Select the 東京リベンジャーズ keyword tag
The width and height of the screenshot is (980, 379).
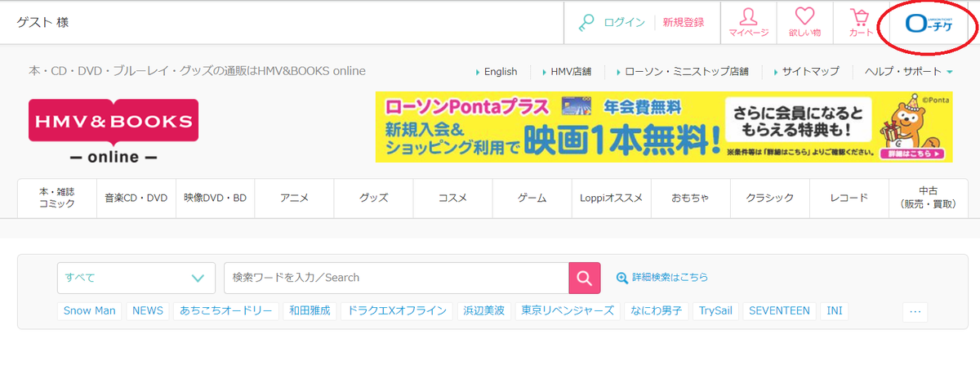pyautogui.click(x=568, y=311)
